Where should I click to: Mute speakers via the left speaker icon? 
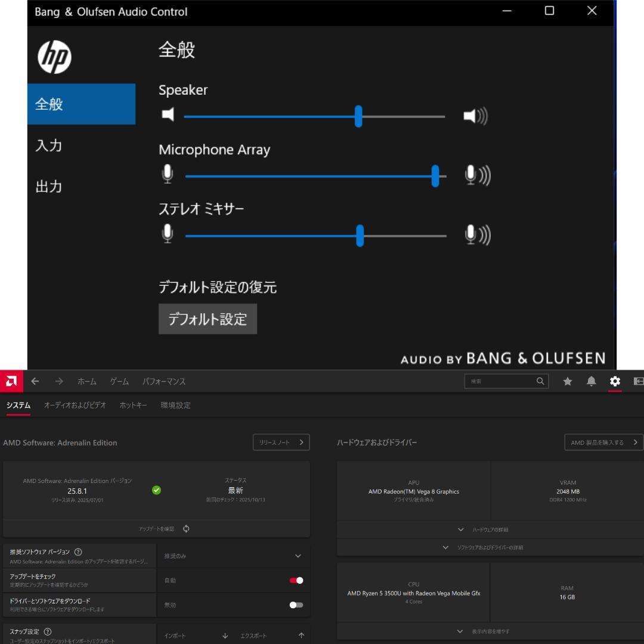tap(168, 116)
